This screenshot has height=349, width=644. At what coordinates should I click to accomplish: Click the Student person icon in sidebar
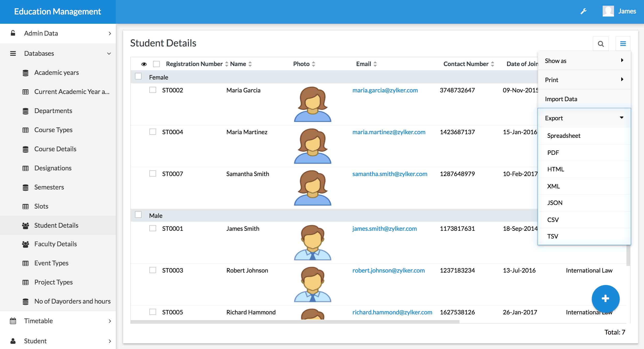click(x=13, y=341)
